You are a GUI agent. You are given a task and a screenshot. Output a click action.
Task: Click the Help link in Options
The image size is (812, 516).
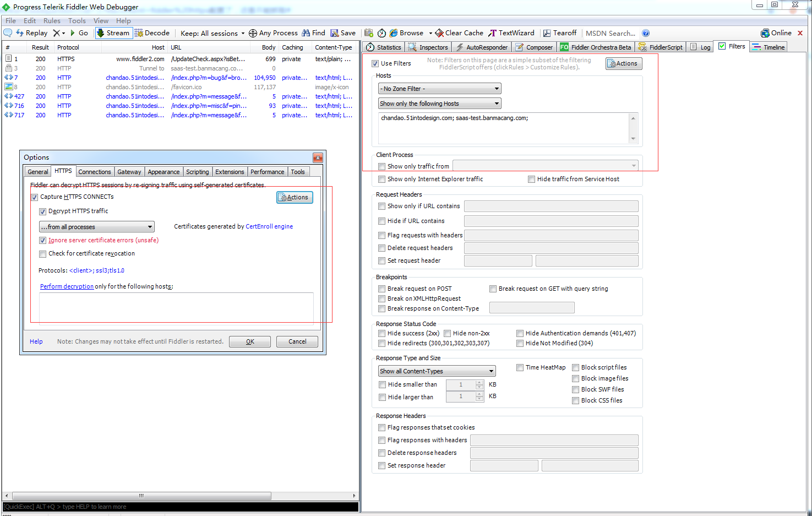pyautogui.click(x=36, y=341)
